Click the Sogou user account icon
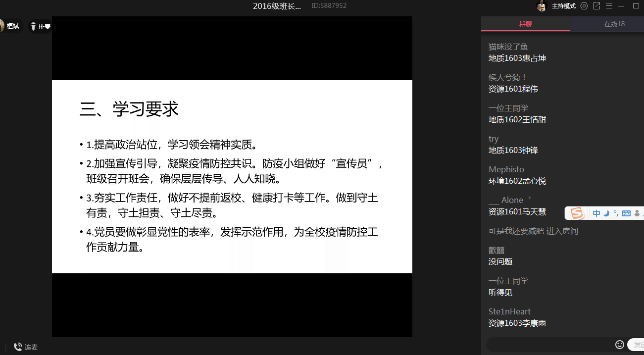644x355 pixels. (x=637, y=213)
